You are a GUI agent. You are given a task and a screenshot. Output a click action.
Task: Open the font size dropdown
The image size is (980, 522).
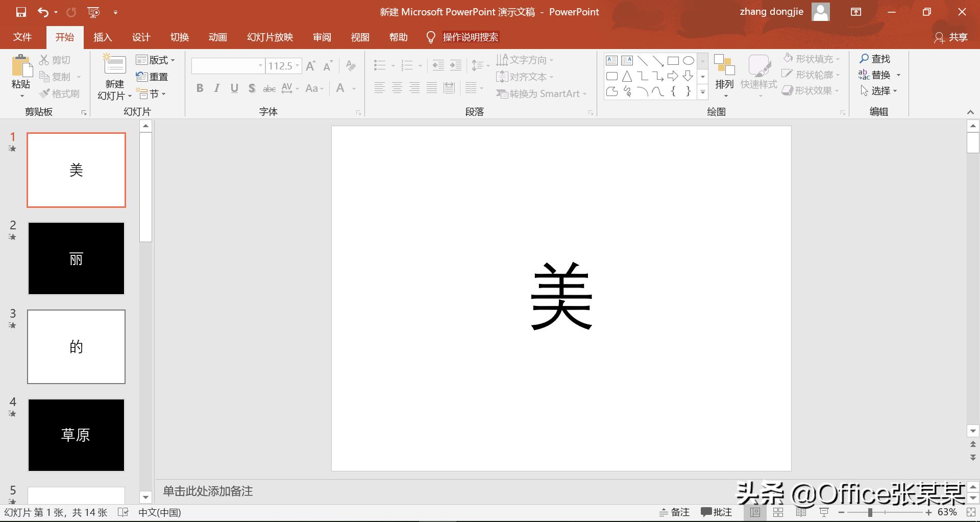297,65
